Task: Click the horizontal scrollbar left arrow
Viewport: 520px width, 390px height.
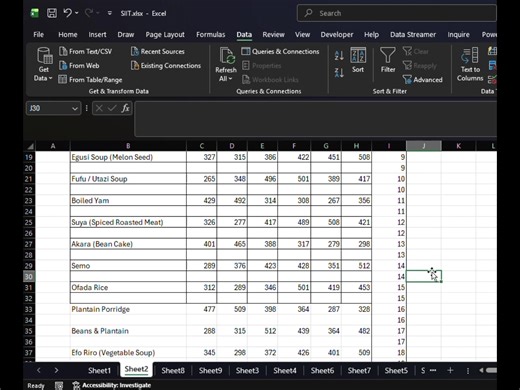Action: [x=481, y=370]
